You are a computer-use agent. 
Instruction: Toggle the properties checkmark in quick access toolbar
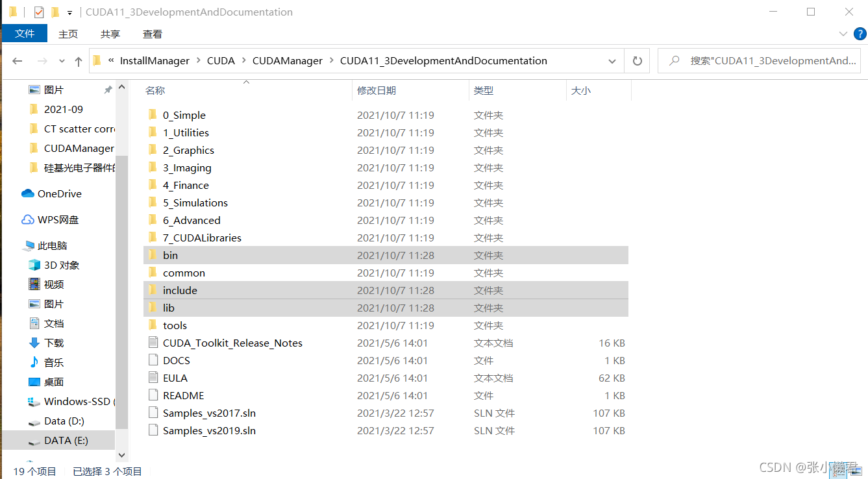coord(39,12)
